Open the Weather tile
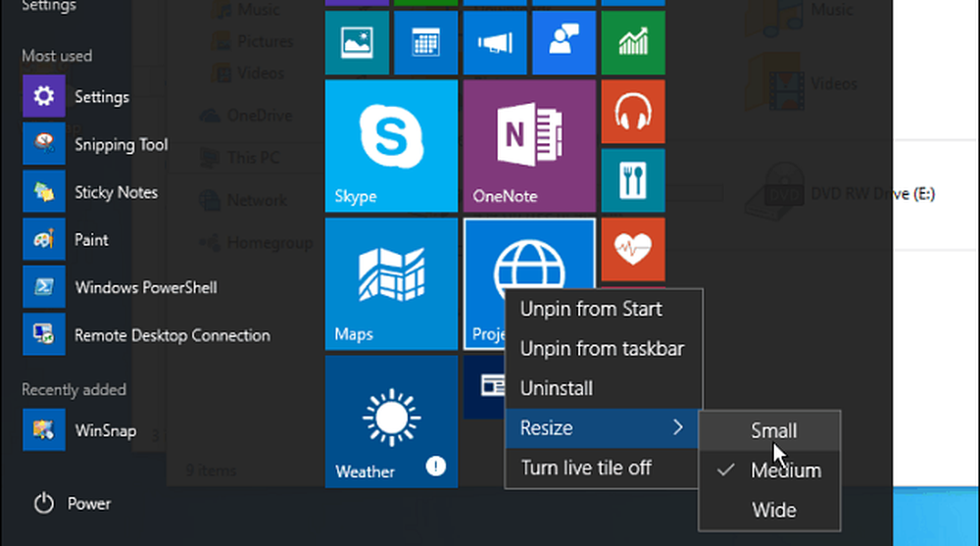This screenshot has height=546, width=980. (391, 422)
